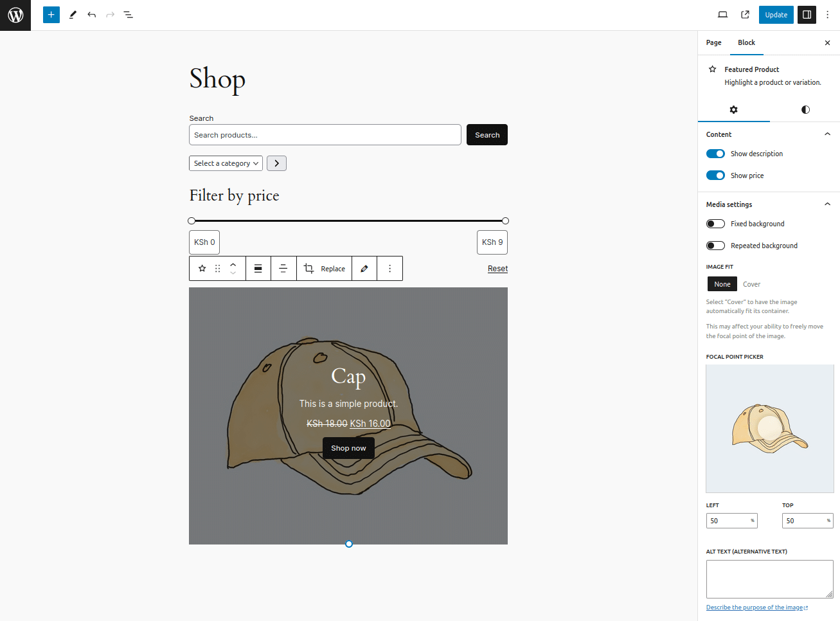Turn on Repeated background

point(715,246)
